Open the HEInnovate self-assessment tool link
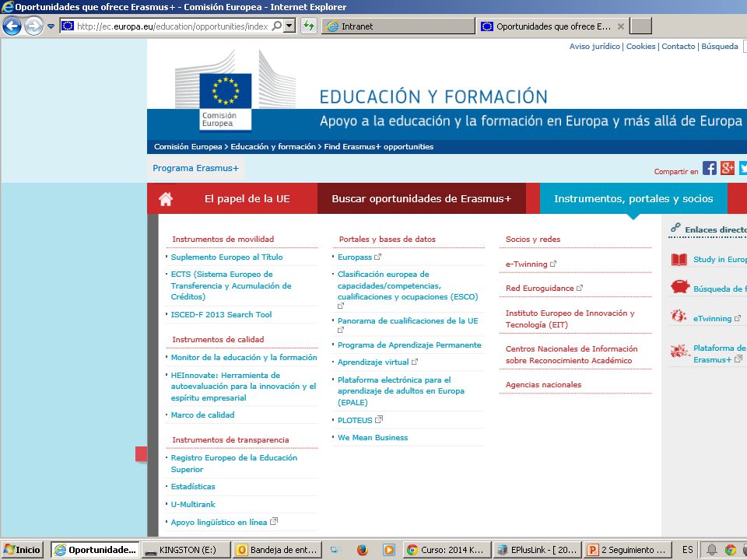The width and height of the screenshot is (747, 560). [x=244, y=387]
